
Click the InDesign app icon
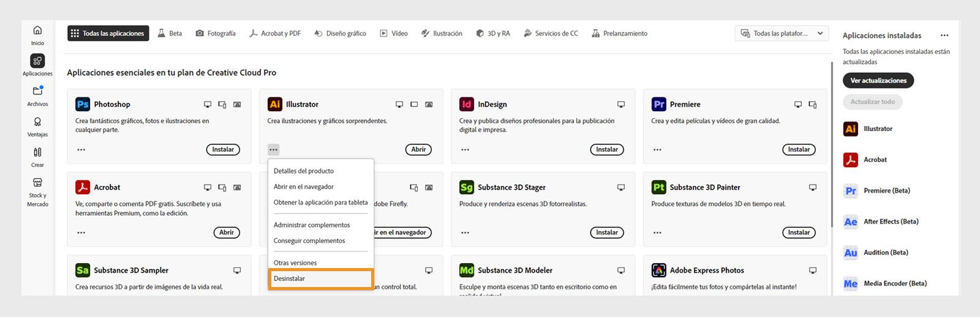(467, 104)
